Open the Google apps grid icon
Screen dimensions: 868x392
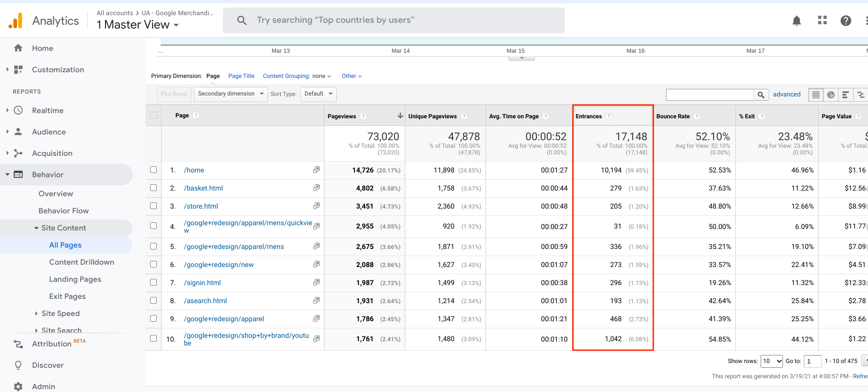pyautogui.click(x=822, y=20)
